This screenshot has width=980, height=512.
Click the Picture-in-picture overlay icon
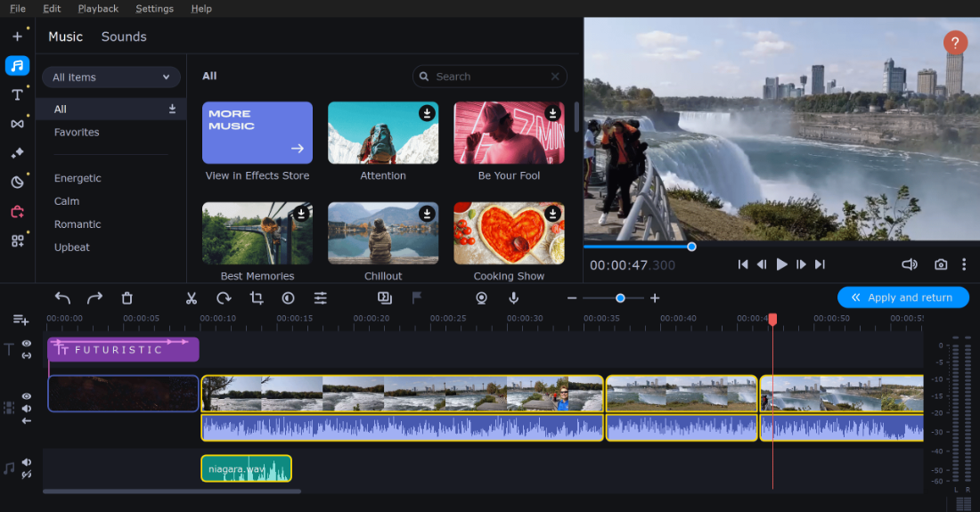point(385,298)
